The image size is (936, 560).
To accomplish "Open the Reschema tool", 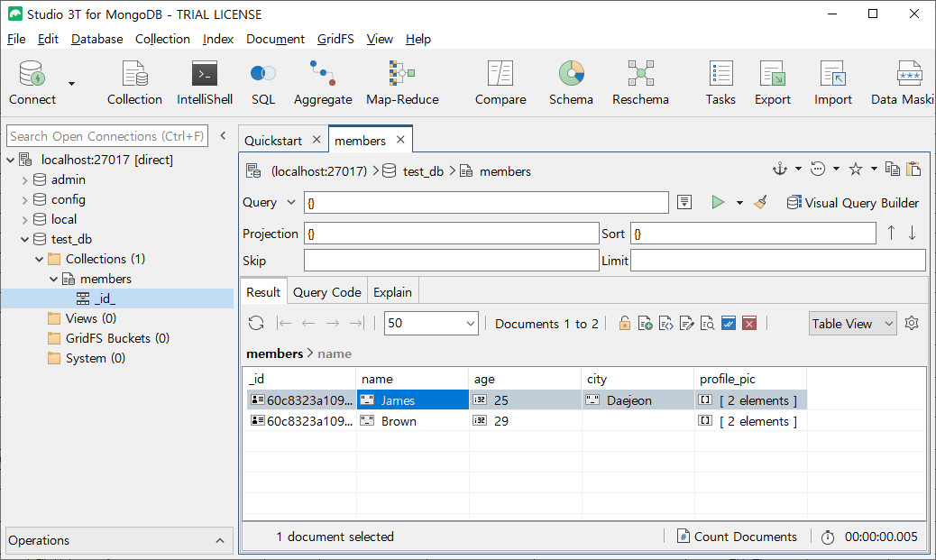I will point(640,82).
